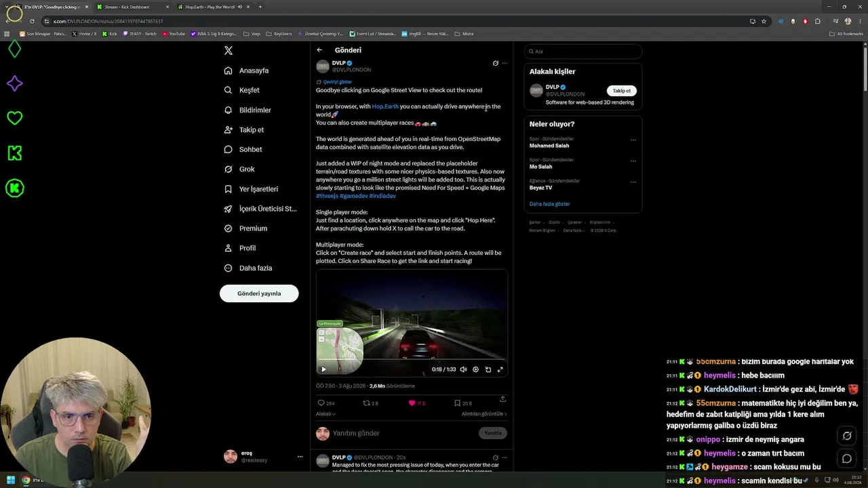Open Alıntıları görüntüle quotes

tap(484, 413)
